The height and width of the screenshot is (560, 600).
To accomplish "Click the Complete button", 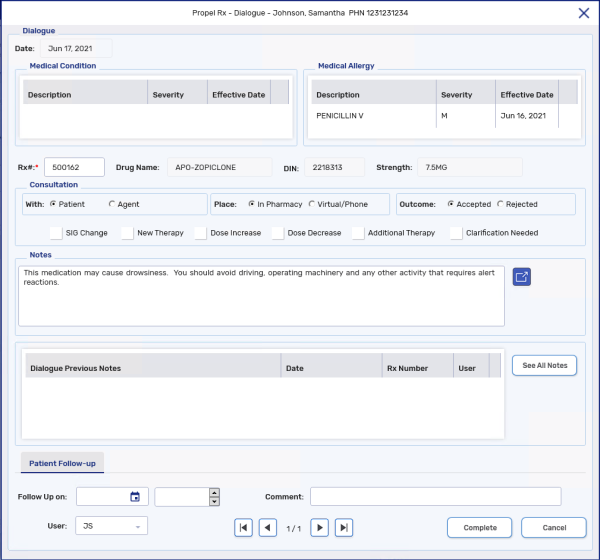I will click(x=479, y=527).
